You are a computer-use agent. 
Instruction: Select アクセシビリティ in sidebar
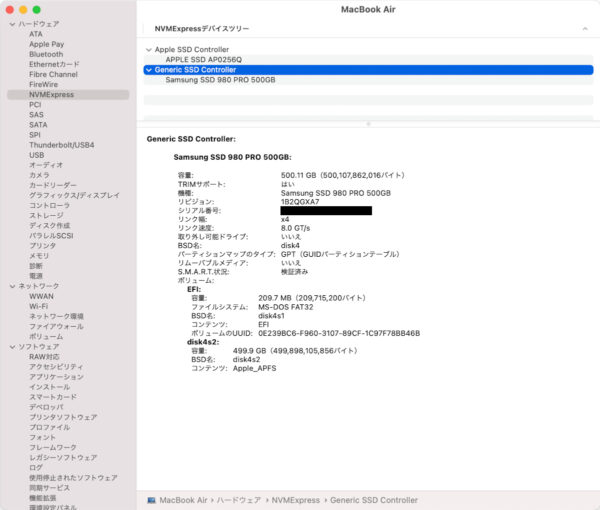(x=56, y=367)
